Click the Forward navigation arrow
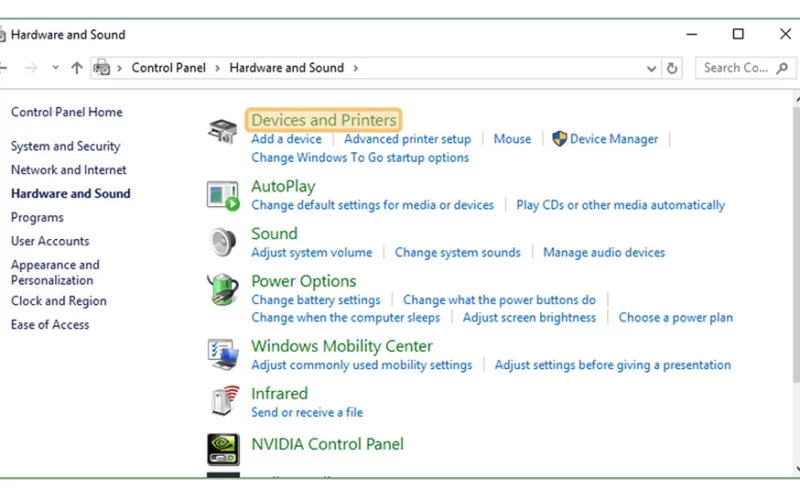 [x=31, y=68]
